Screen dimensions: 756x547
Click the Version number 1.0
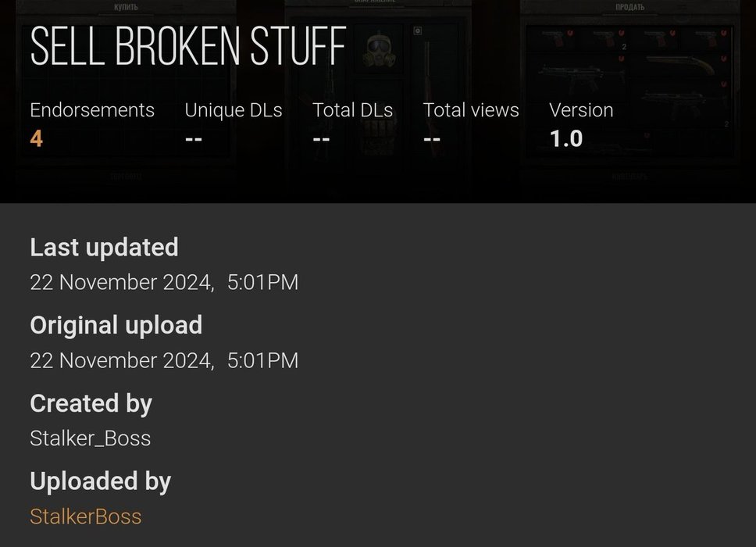(x=566, y=139)
